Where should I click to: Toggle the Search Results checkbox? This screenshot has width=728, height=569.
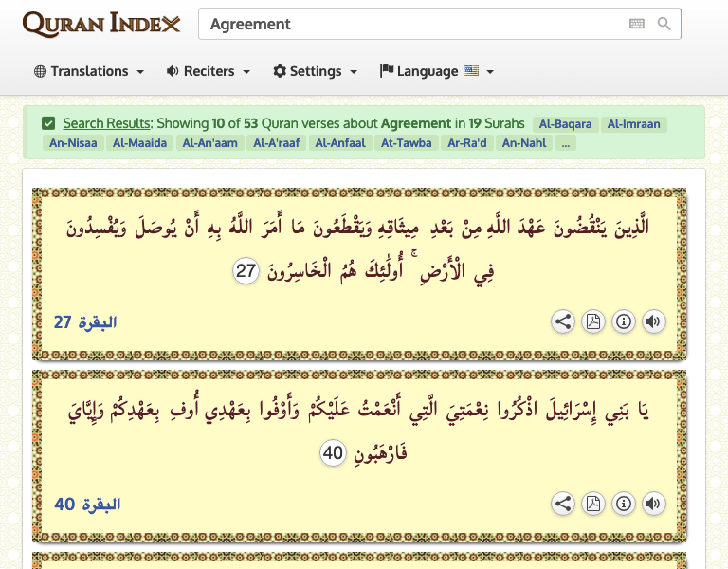(48, 123)
